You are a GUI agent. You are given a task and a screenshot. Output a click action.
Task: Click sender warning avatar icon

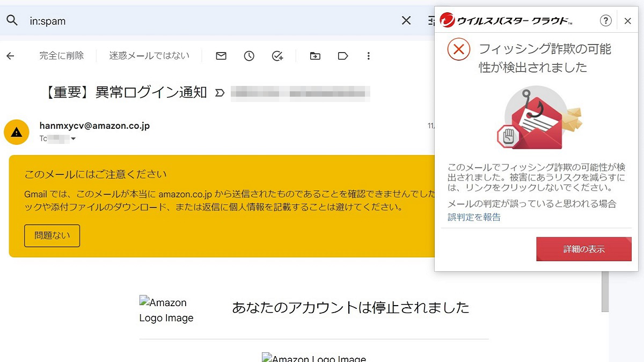point(17,132)
